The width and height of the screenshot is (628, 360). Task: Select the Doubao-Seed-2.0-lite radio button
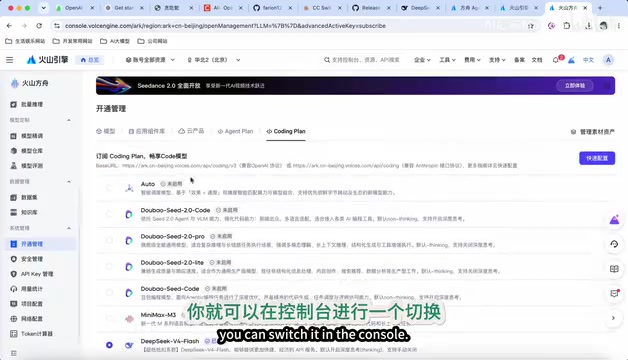(x=109, y=266)
